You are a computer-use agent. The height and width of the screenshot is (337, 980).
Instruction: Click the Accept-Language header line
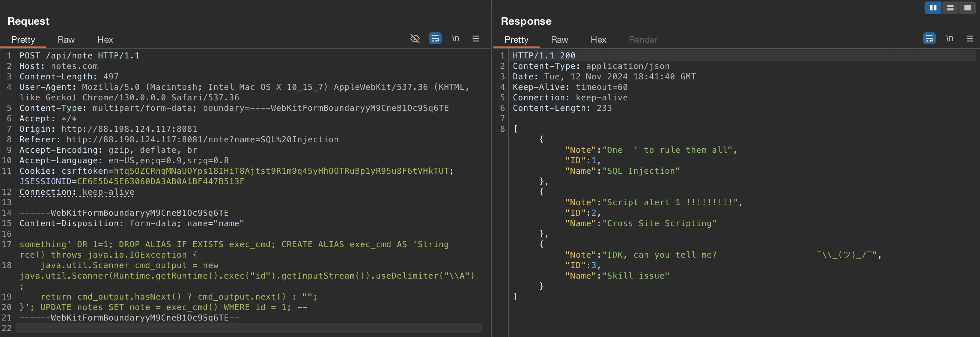tap(124, 161)
